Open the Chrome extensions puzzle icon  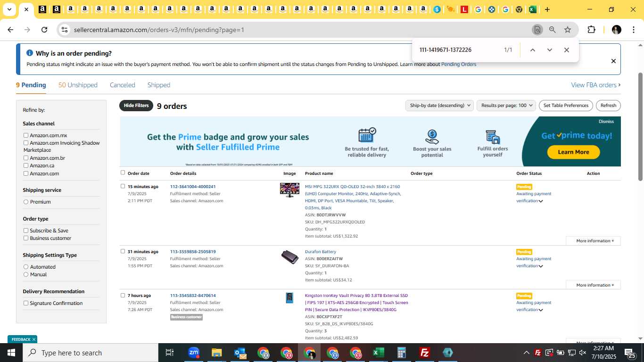pyautogui.click(x=591, y=30)
